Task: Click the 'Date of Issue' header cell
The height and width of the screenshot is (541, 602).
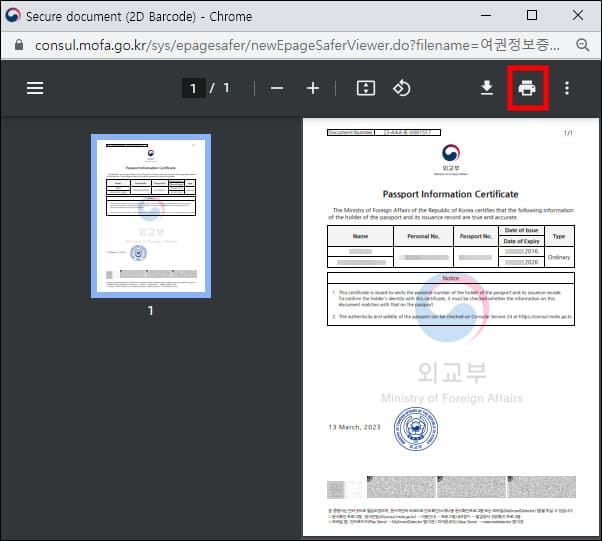Action: pos(521,230)
